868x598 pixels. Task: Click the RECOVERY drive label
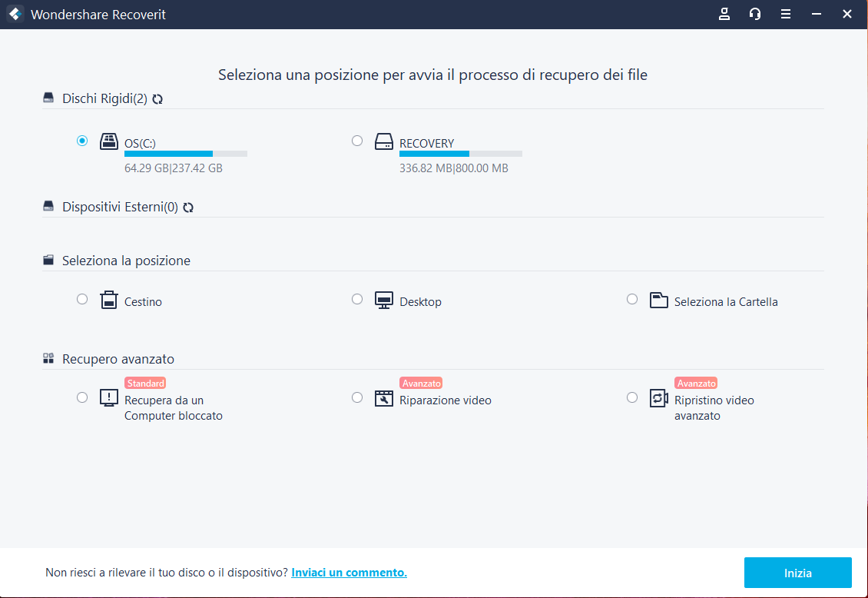[x=427, y=144]
